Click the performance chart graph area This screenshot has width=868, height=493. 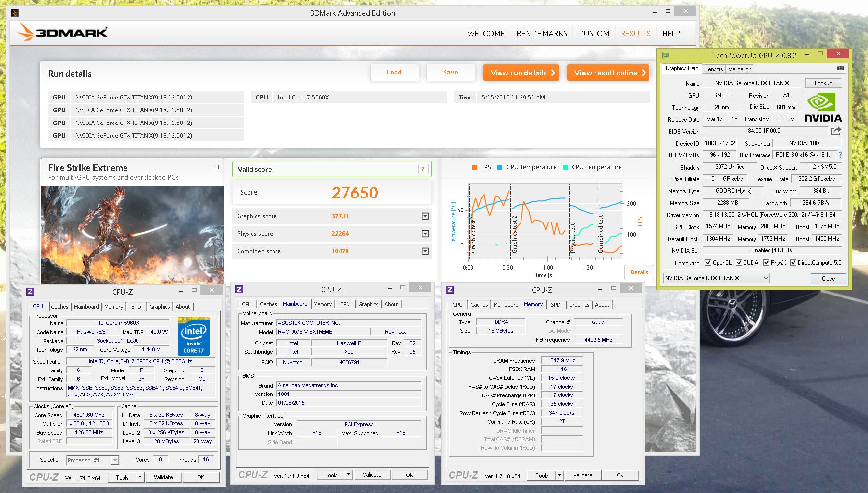(x=546, y=221)
